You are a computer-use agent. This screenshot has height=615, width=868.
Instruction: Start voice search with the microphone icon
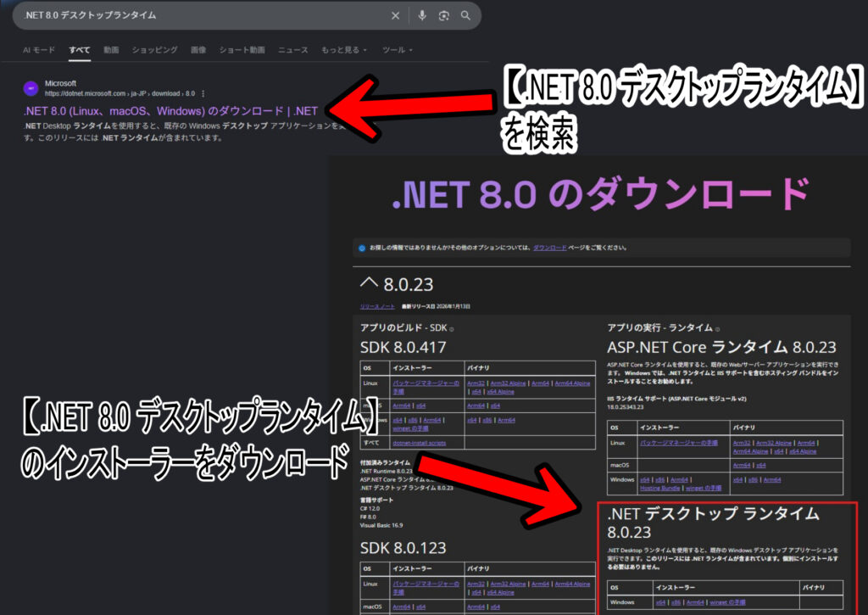coord(422,15)
